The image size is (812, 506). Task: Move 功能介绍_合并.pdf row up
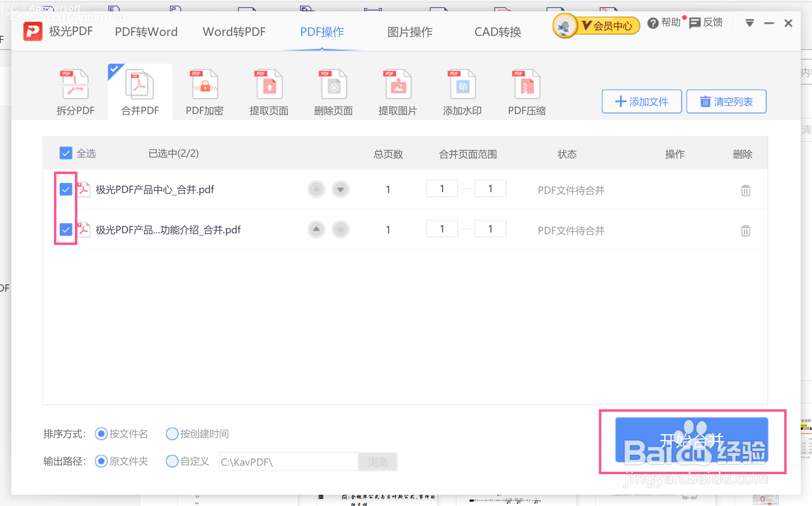coord(317,230)
